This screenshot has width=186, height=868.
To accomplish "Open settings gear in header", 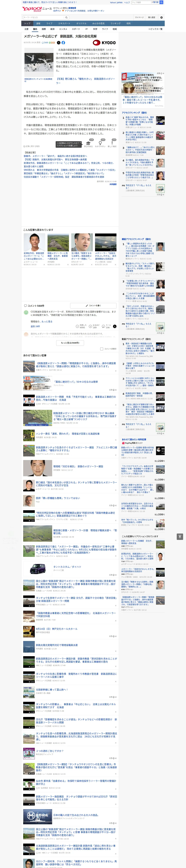I will click(x=161, y=18).
